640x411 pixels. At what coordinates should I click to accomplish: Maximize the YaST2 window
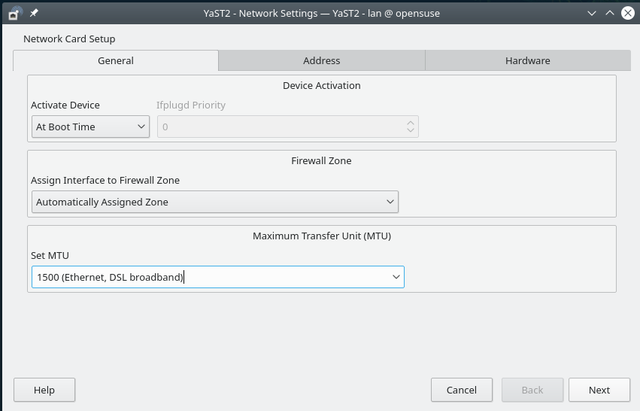609,13
